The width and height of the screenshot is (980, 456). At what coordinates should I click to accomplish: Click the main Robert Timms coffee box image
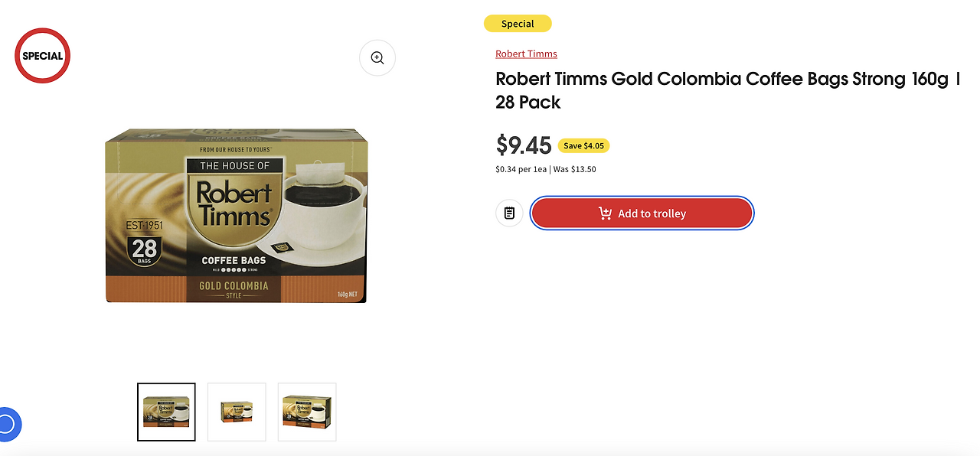[236, 215]
